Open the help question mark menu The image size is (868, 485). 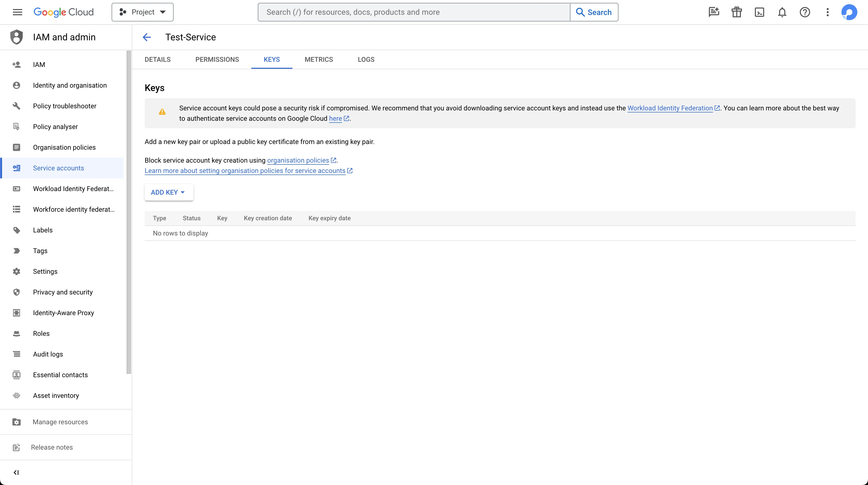(805, 12)
